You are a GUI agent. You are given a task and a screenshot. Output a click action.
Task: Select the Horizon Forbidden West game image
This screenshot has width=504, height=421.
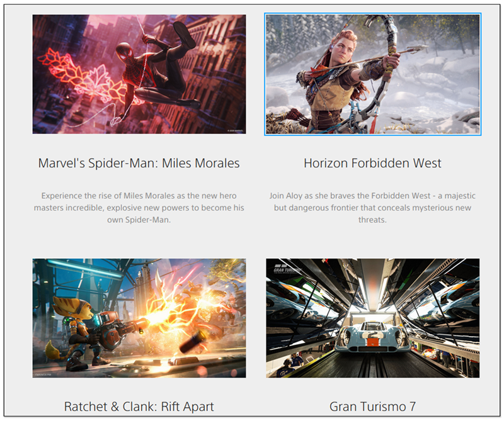coord(372,74)
